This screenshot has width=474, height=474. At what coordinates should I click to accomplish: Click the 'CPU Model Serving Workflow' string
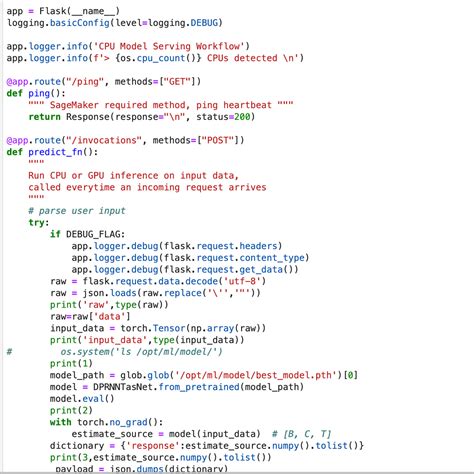169,46
